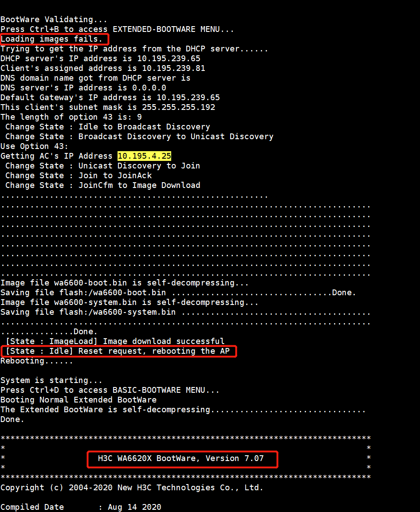Click Client's assigned address 10.195.239.81 line
The width and height of the screenshot is (420, 512).
(102, 69)
